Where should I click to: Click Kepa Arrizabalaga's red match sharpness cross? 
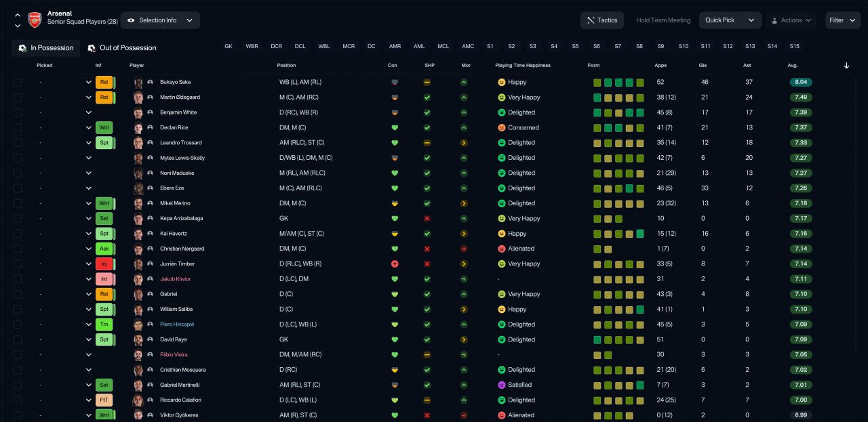pyautogui.click(x=427, y=219)
